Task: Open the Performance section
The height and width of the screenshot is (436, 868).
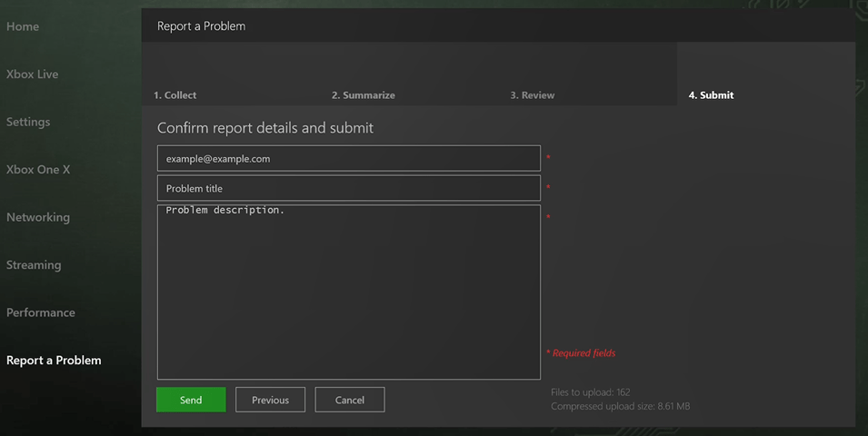Action: pos(40,312)
